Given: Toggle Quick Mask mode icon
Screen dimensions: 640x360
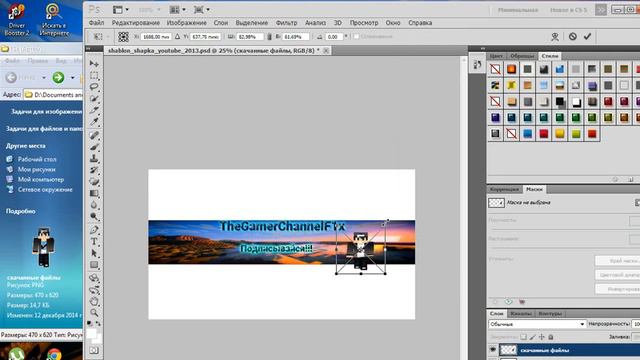Looking at the screenshot, I should point(94,350).
